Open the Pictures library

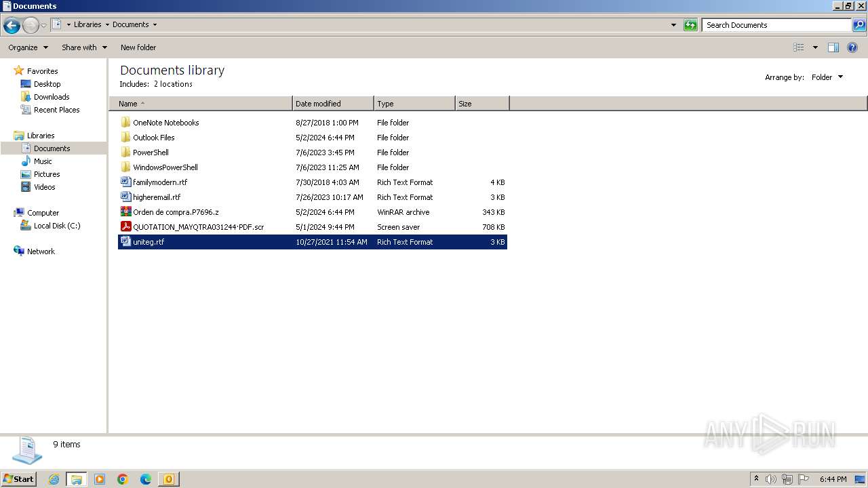pyautogui.click(x=47, y=174)
